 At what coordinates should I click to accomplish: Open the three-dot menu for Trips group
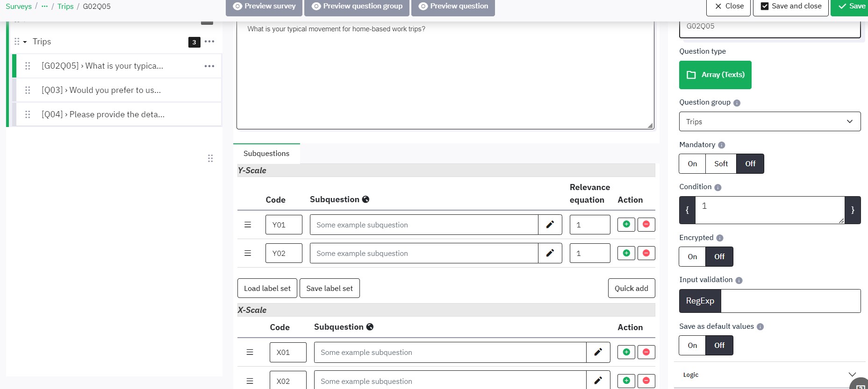coord(209,42)
